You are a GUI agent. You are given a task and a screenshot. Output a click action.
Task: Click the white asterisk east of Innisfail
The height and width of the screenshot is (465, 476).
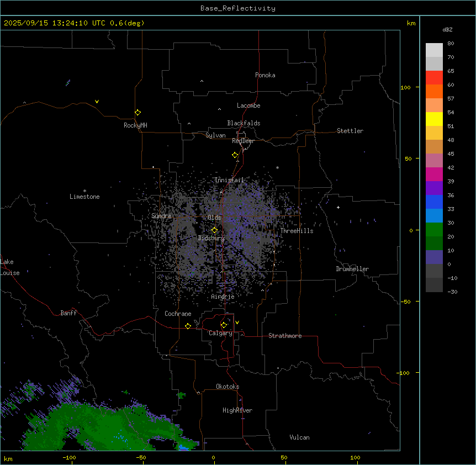(x=277, y=167)
